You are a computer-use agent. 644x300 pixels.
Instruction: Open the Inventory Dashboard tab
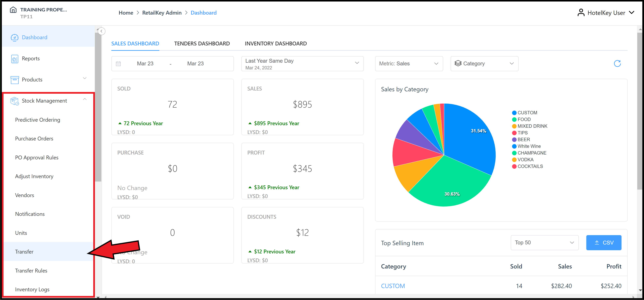click(276, 43)
